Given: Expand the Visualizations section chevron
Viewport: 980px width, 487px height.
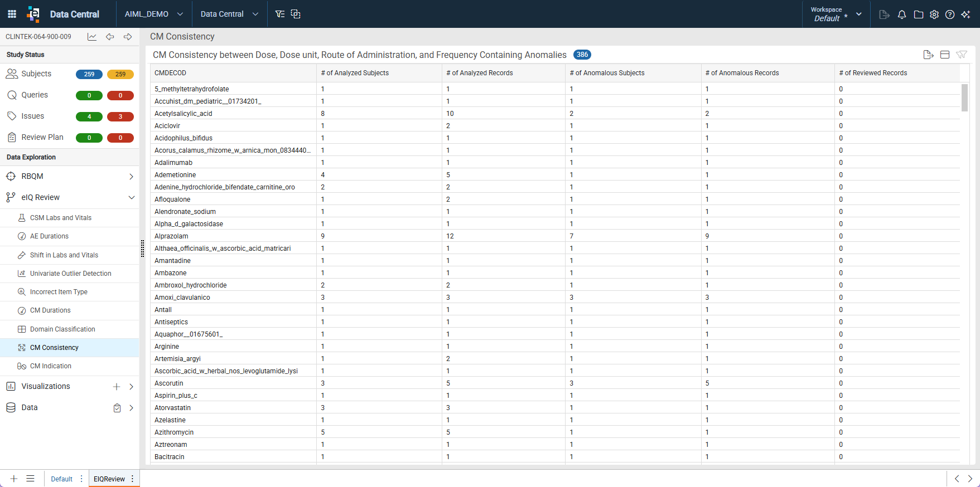Looking at the screenshot, I should pos(131,387).
